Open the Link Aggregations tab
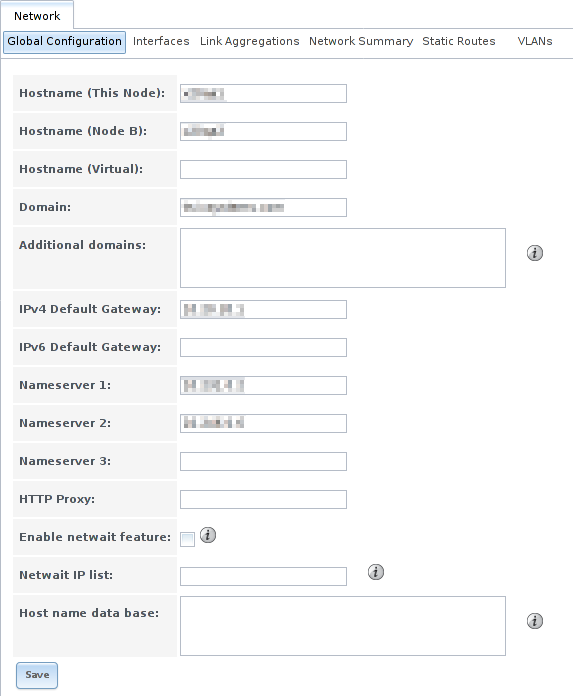Screen dimensions: 573x696 [x=249, y=41]
